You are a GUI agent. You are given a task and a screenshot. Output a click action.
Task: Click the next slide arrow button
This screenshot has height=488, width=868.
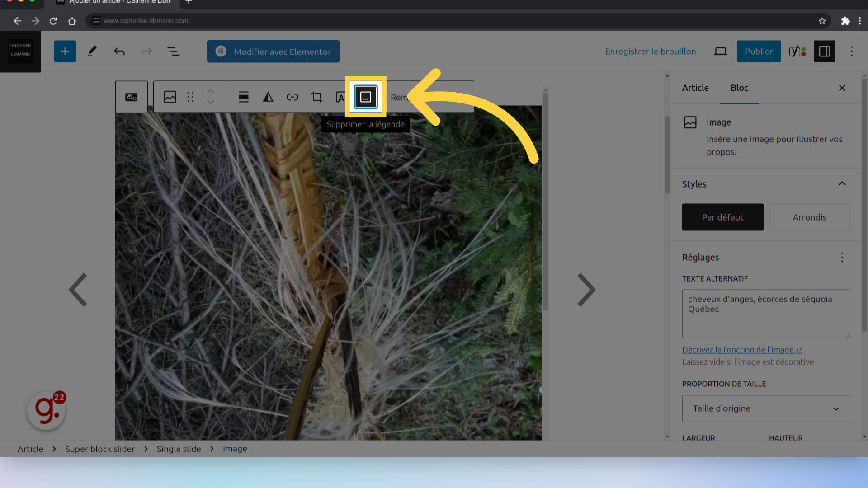(586, 289)
